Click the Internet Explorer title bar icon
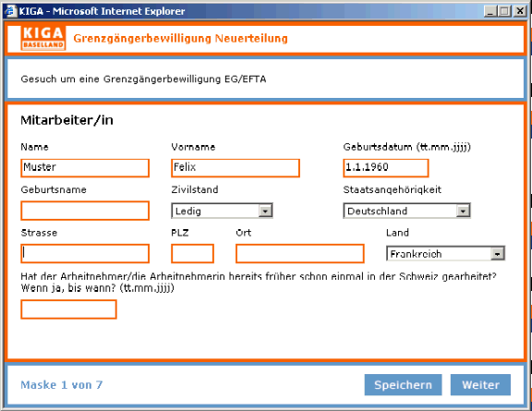The height and width of the screenshot is (411, 532). pos(10,11)
